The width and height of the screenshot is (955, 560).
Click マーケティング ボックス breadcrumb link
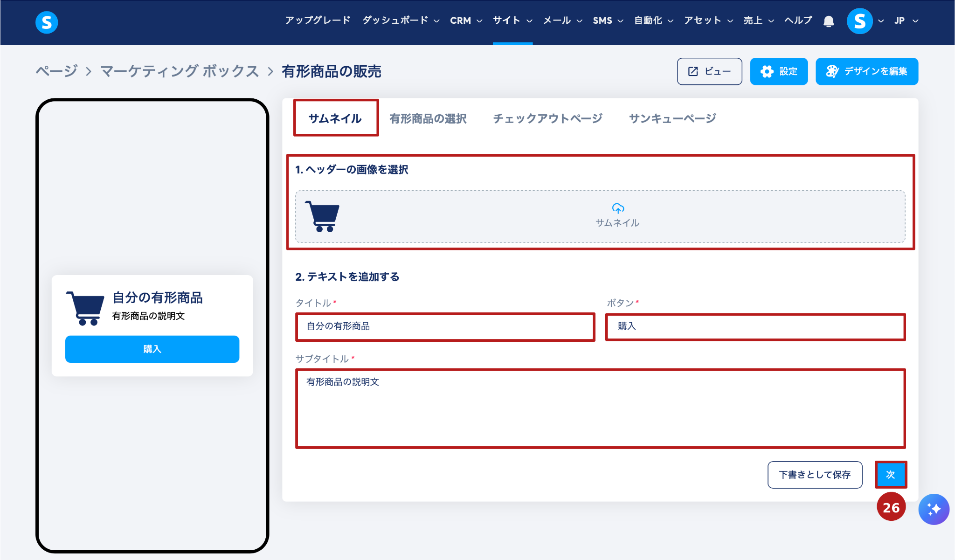point(180,71)
